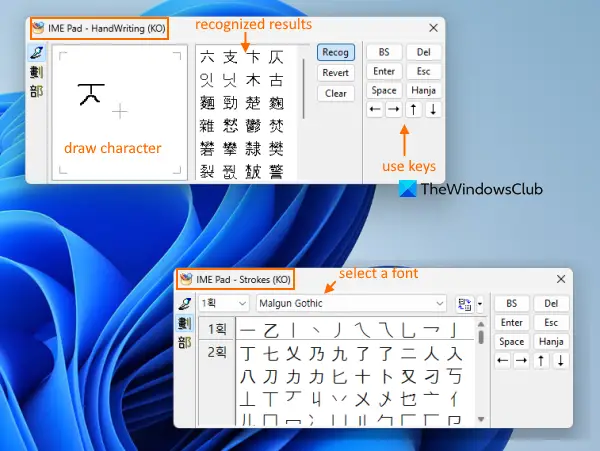Click down arrow key in HandWriting window

[x=433, y=110]
